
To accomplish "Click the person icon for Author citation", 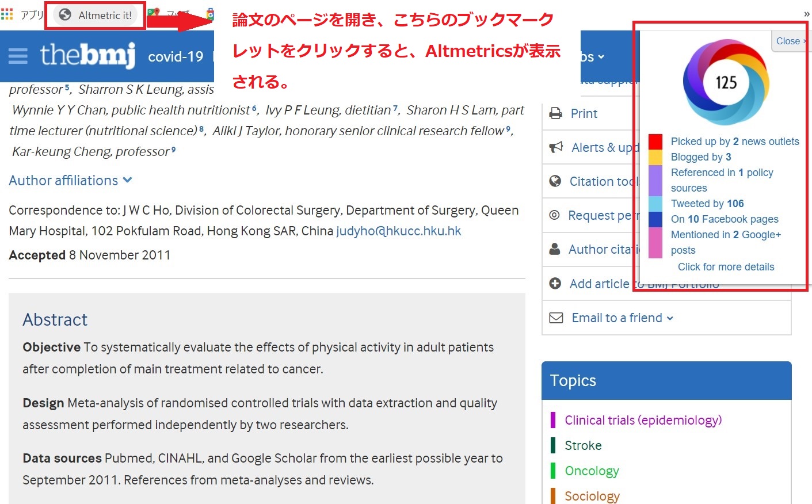I will 555,249.
